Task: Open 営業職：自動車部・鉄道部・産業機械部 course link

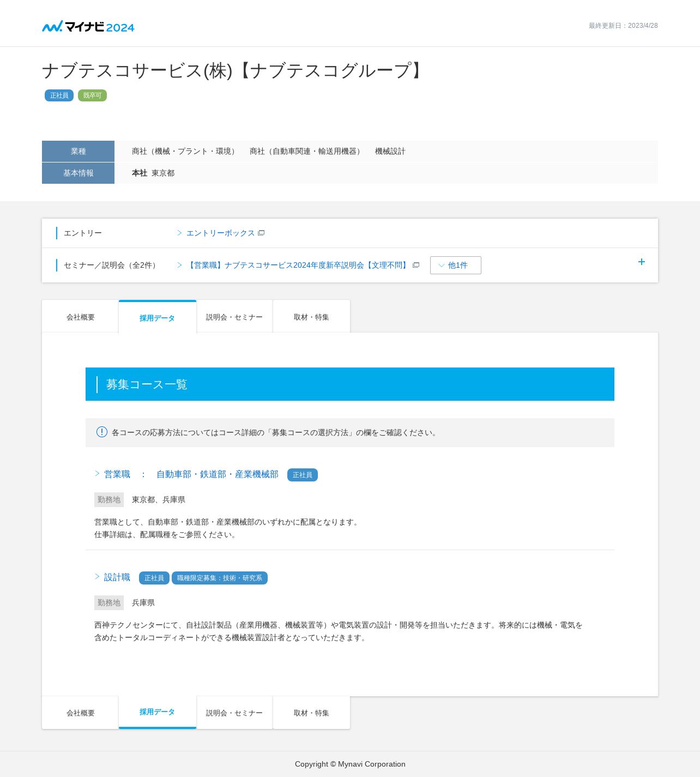Action: click(x=191, y=474)
